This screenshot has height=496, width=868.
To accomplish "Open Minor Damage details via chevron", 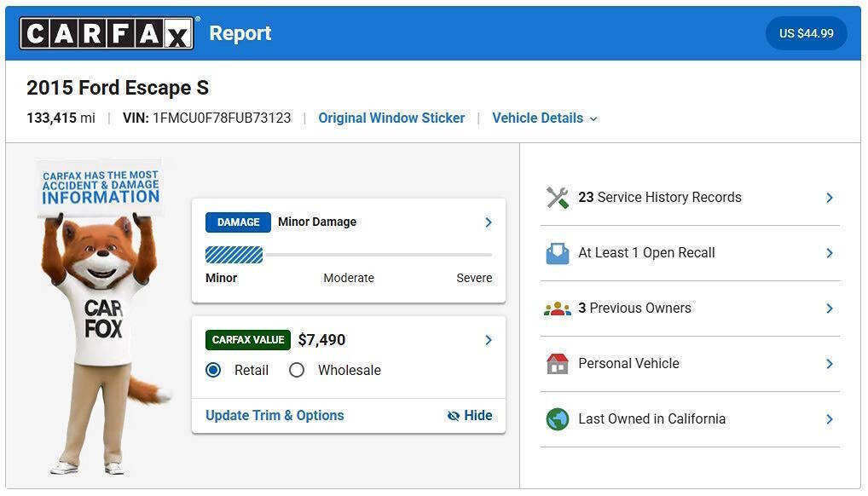I will 489,222.
